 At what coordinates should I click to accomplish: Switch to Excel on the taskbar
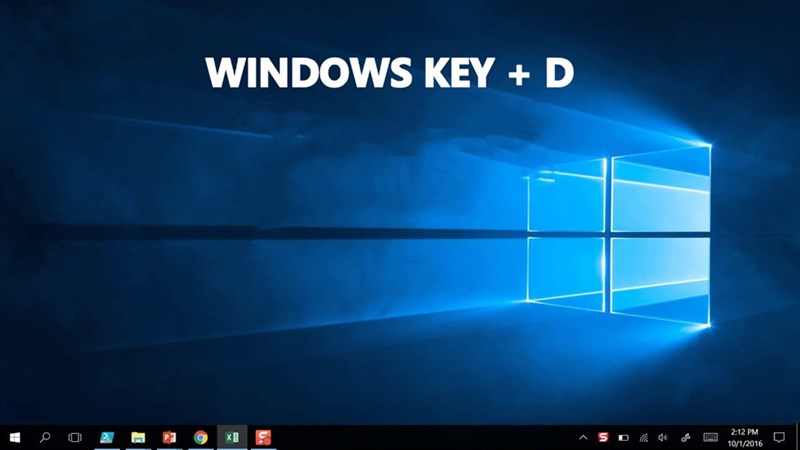pyautogui.click(x=232, y=437)
